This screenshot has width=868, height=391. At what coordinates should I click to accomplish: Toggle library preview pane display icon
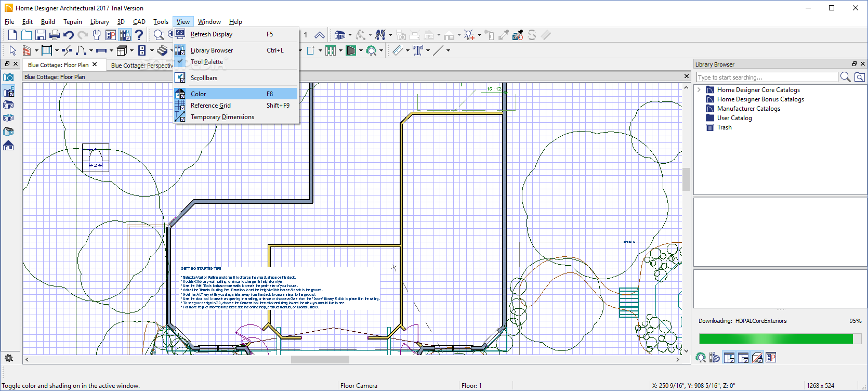coord(757,358)
